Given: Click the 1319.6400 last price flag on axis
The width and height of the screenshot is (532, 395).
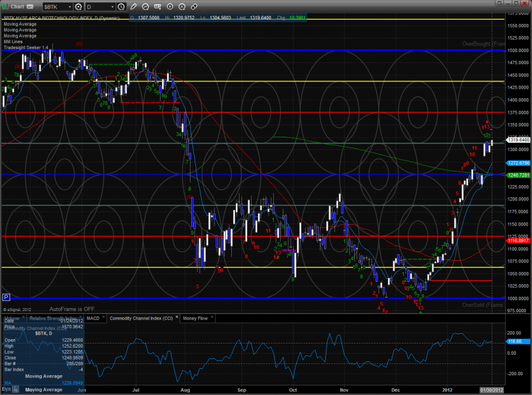Looking at the screenshot, I should click(518, 140).
